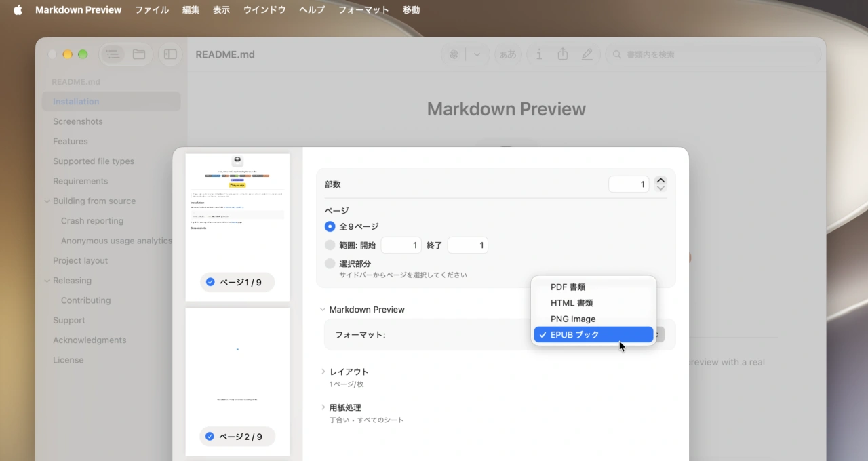Open the 表示 menu
The width and height of the screenshot is (868, 461).
(x=221, y=9)
